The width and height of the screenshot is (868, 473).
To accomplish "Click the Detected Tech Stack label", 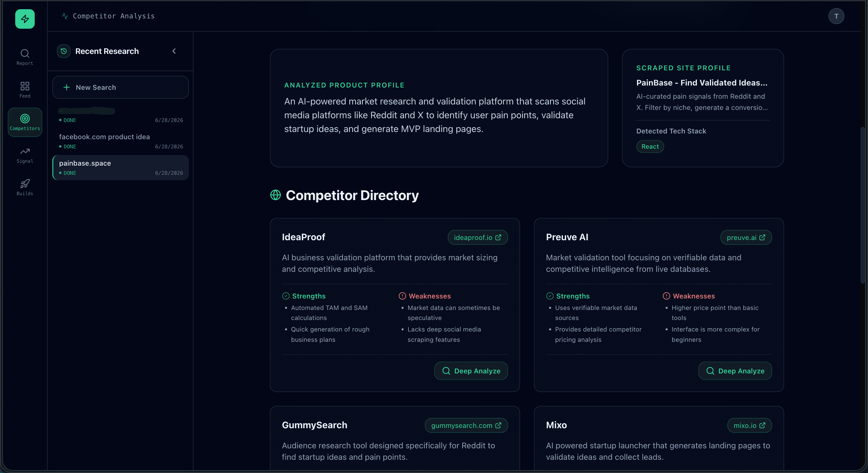I will tap(671, 131).
